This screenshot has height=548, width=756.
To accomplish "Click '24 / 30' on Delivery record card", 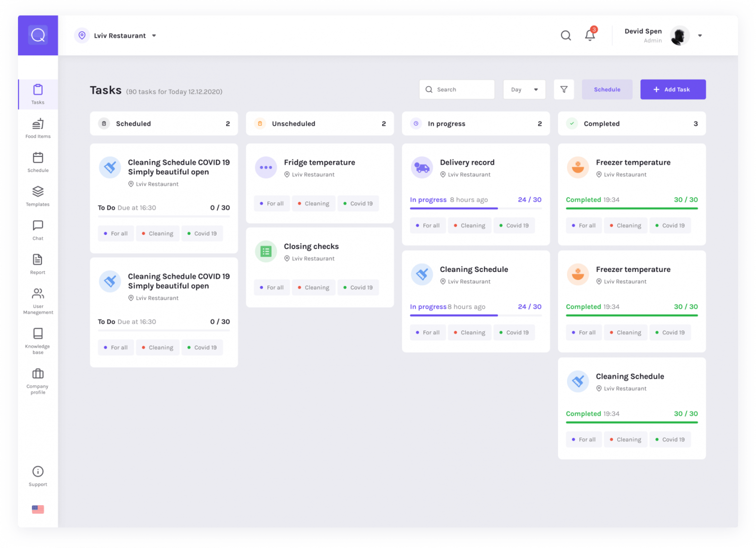I will [530, 200].
